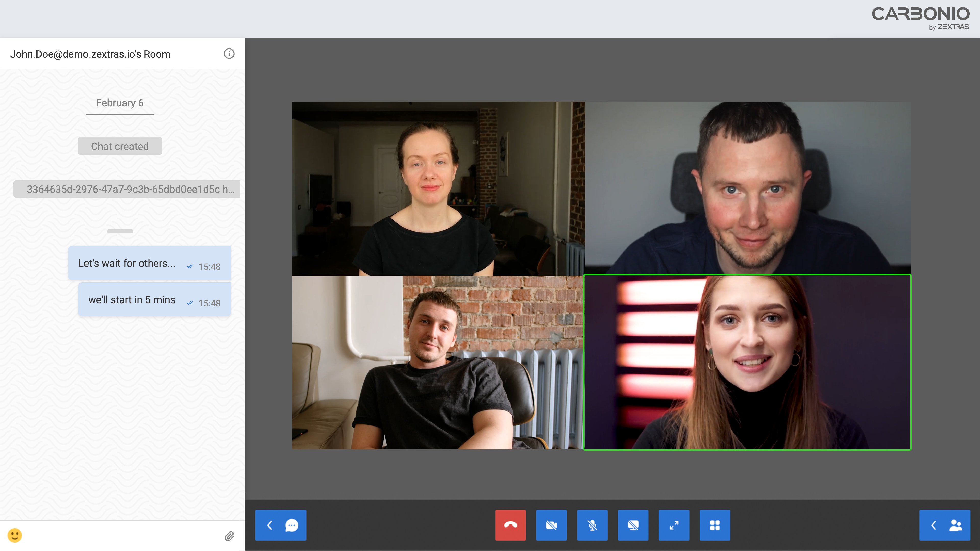Select the 'we'll start in 5 mins' message
Viewport: 980px width, 551px height.
coord(154,300)
